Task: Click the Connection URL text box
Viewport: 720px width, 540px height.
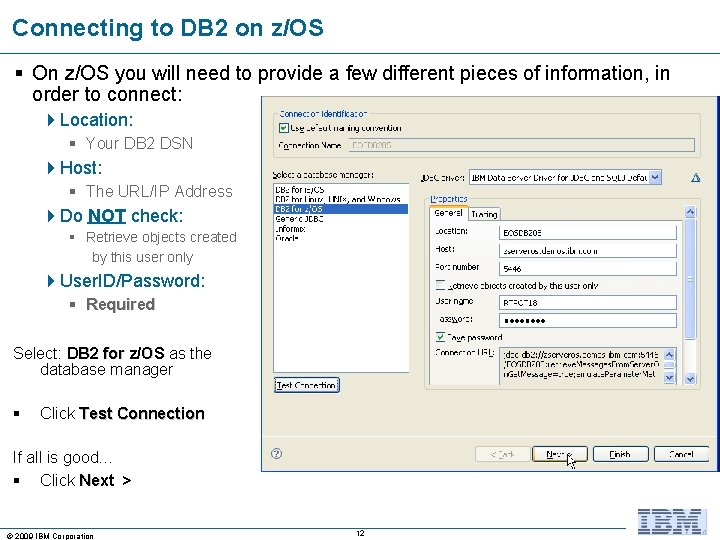Action: click(x=581, y=366)
